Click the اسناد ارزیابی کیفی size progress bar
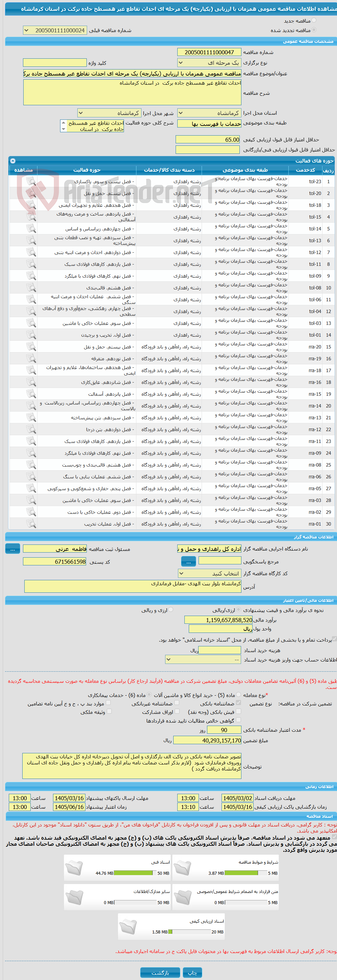Image resolution: width=337 pixels, height=980 pixels. click(x=190, y=932)
